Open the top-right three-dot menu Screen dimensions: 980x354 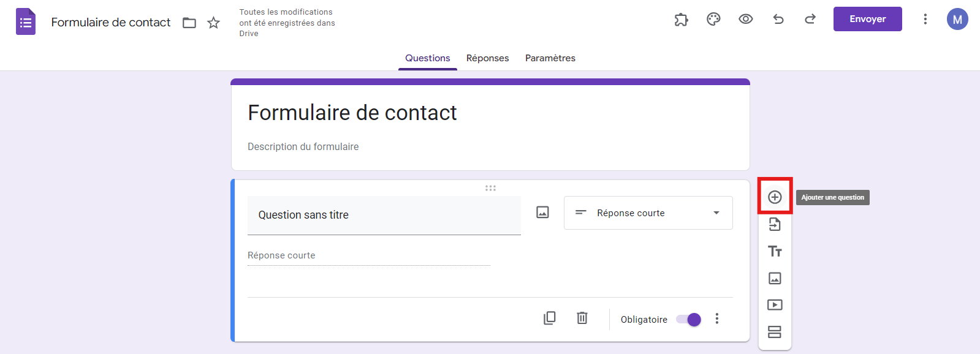click(x=925, y=19)
